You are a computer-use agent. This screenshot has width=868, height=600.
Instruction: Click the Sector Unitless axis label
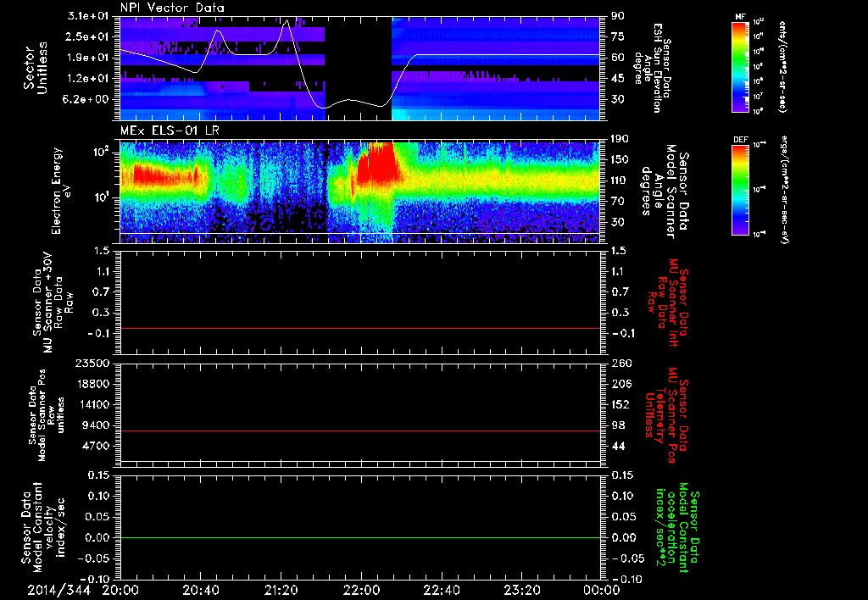coord(36,68)
